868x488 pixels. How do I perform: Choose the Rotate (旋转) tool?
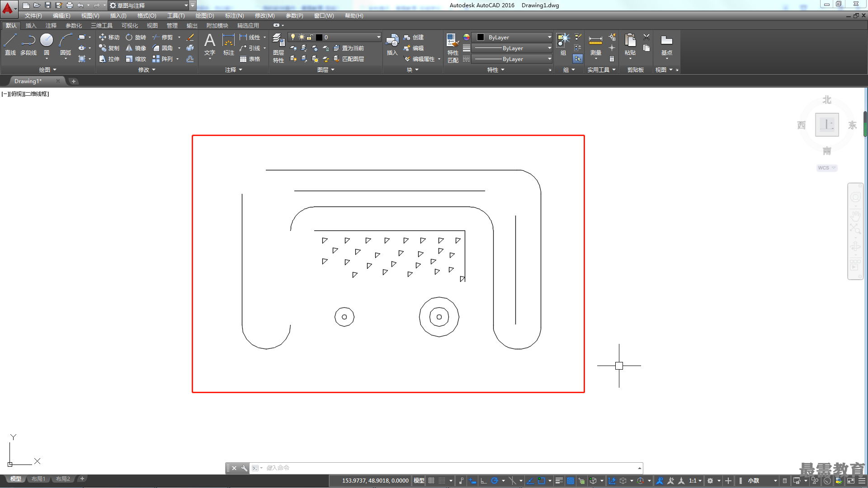click(x=136, y=37)
